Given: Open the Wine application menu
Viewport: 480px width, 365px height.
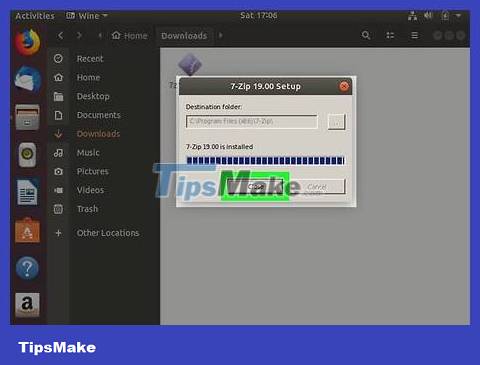Looking at the screenshot, I should coord(87,16).
